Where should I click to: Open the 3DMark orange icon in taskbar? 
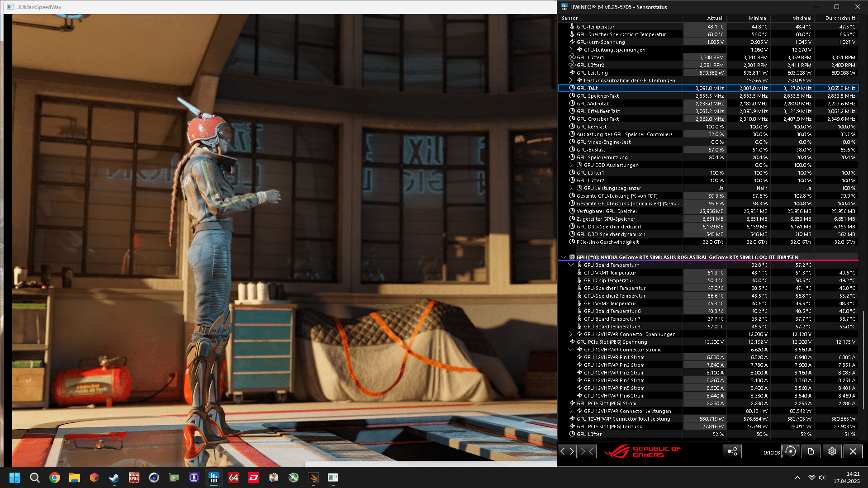pos(313,478)
